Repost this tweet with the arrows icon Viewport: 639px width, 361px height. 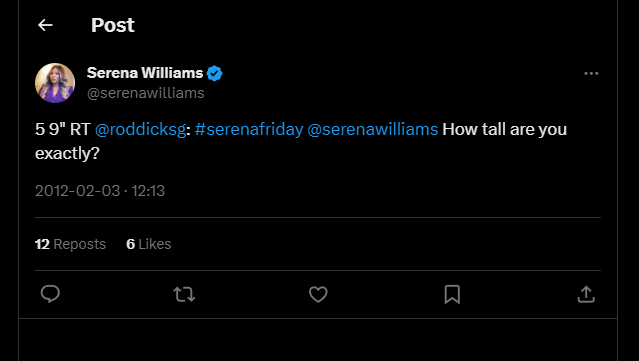(184, 294)
